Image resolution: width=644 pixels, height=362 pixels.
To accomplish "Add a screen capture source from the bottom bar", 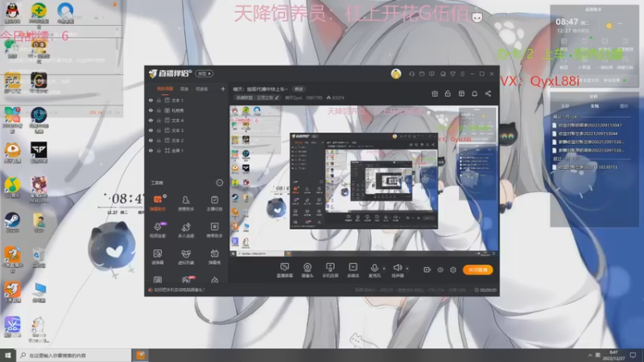I will click(x=284, y=270).
